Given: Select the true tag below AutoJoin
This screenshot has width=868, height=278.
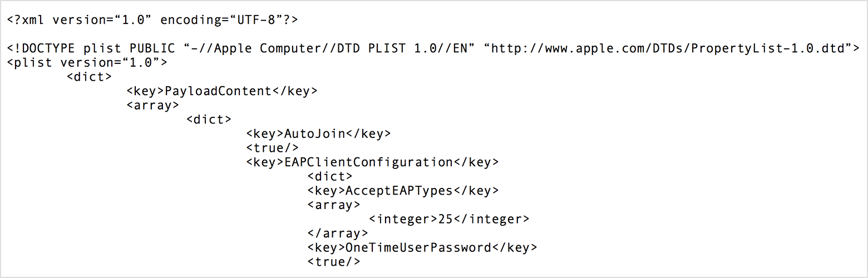Looking at the screenshot, I should [x=272, y=148].
